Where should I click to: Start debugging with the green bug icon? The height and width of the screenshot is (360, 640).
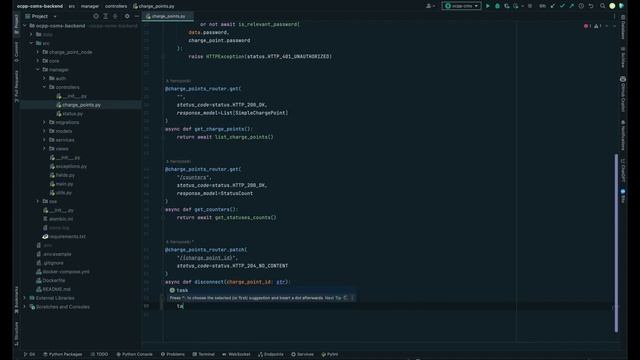coord(497,6)
